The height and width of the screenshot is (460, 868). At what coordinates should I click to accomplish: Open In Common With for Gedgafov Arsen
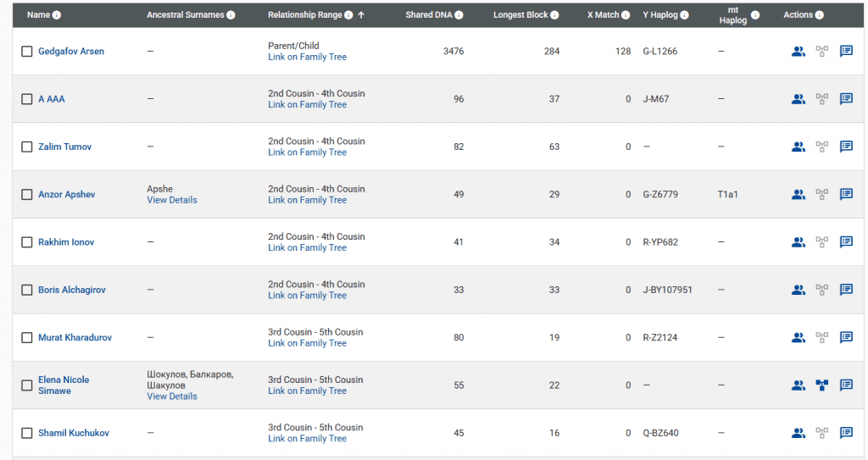[798, 52]
